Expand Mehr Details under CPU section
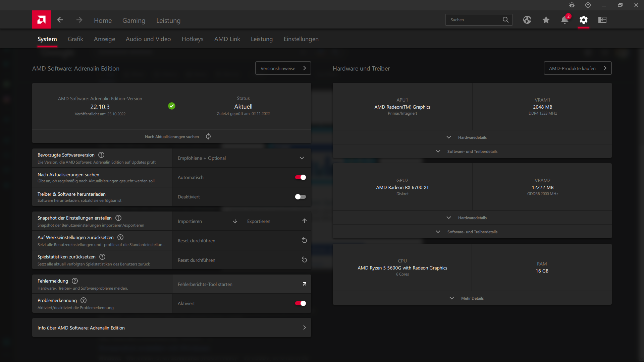Viewport: 644px width, 362px height. pyautogui.click(x=472, y=298)
